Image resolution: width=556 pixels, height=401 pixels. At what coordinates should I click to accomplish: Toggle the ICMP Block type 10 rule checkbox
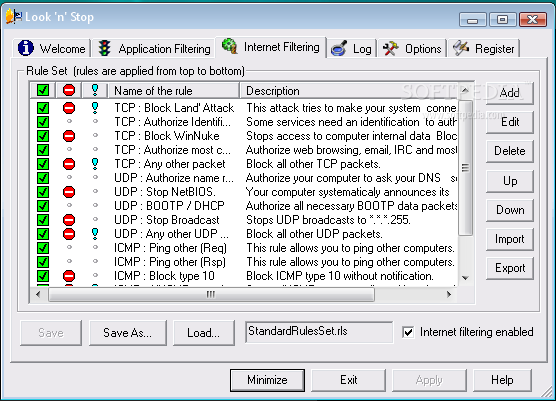43,275
